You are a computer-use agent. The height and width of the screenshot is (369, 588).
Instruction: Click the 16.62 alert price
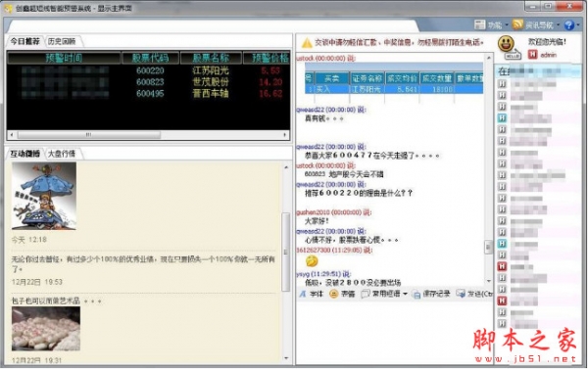tap(270, 94)
